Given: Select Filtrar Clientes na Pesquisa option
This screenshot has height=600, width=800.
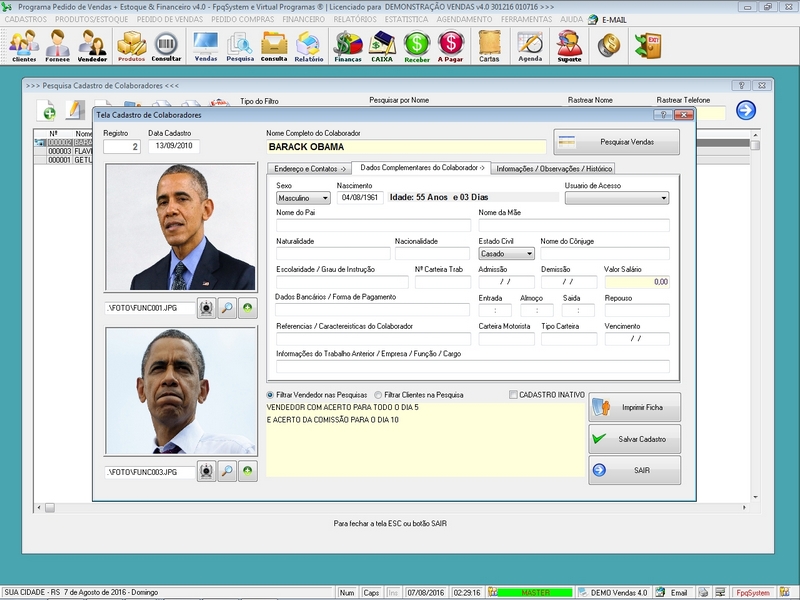Looking at the screenshot, I should tap(419, 395).
